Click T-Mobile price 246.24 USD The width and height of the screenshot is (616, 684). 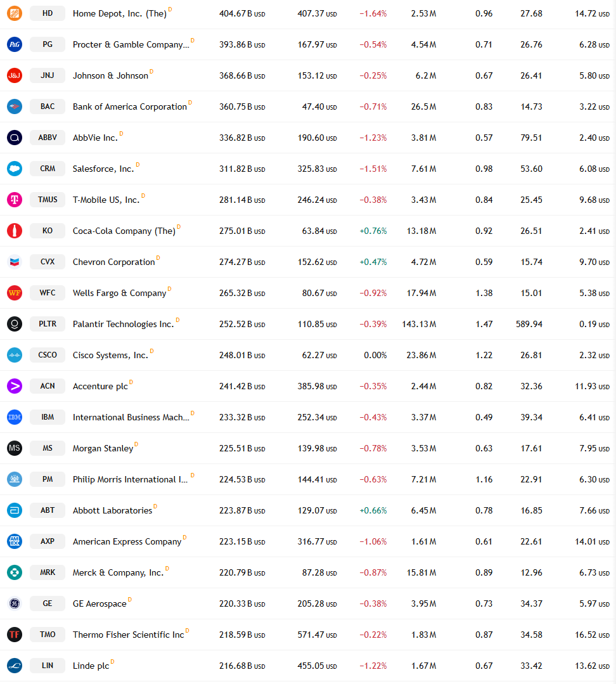point(317,200)
